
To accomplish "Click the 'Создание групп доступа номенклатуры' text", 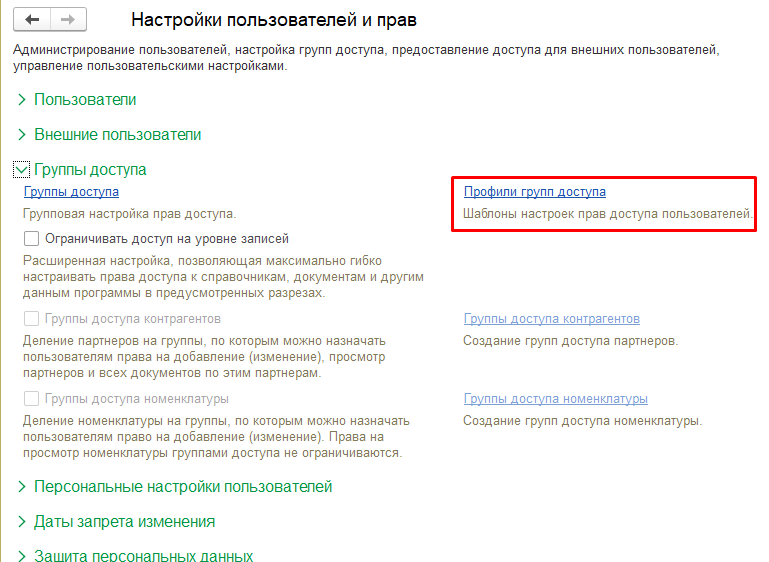I will pos(582,421).
